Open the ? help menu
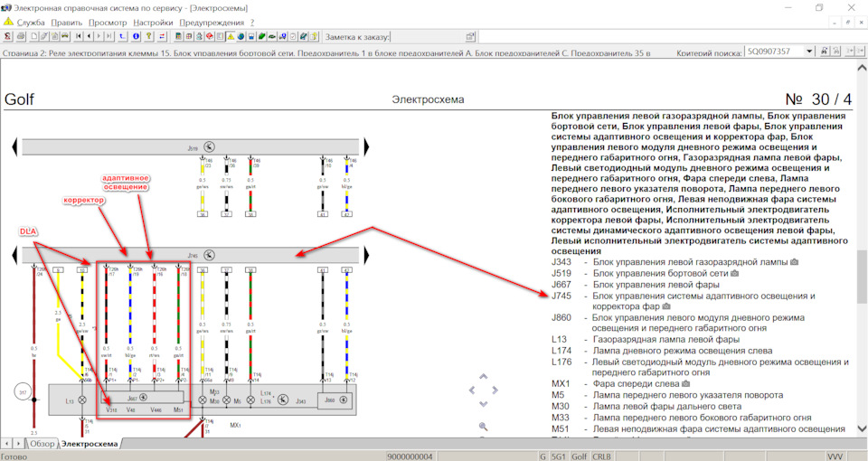 252,23
